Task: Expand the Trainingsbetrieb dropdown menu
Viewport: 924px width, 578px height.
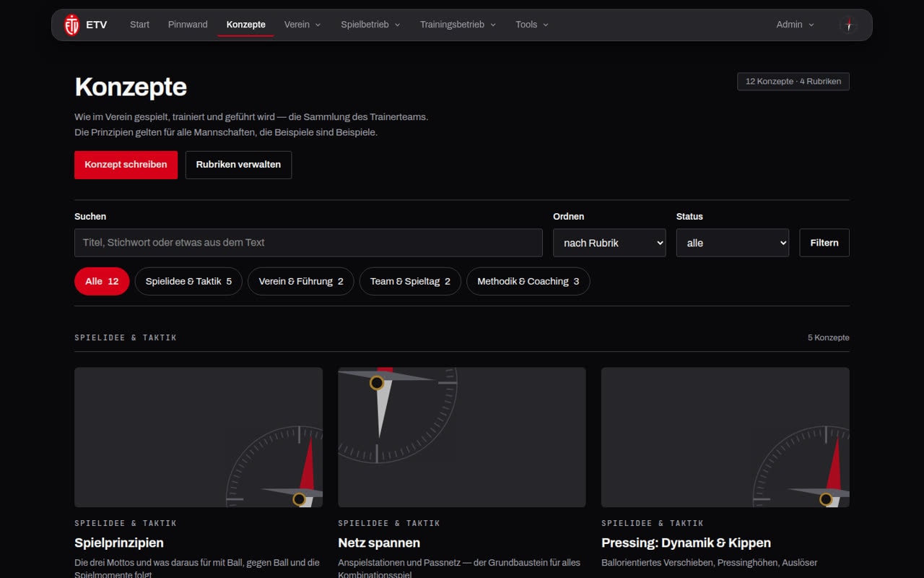Action: coord(458,25)
